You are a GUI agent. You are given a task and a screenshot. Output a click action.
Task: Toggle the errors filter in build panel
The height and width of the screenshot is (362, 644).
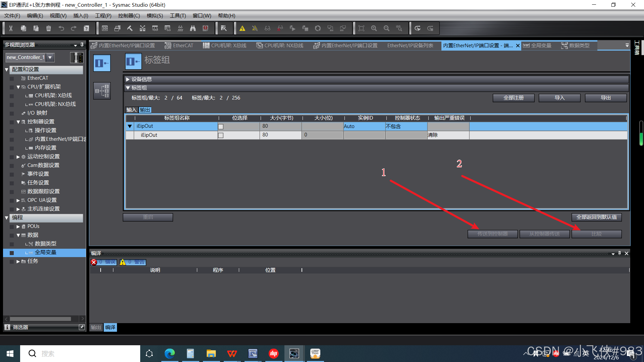(x=104, y=262)
